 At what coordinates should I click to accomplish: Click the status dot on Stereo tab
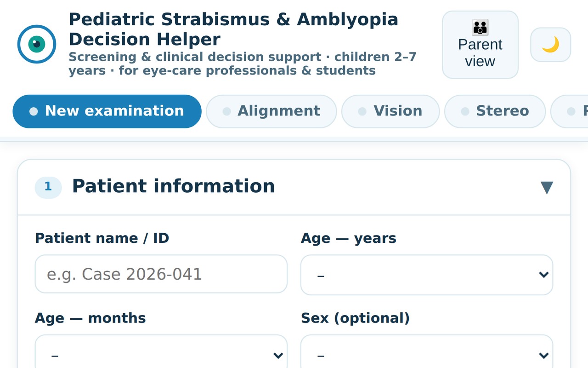(x=465, y=111)
